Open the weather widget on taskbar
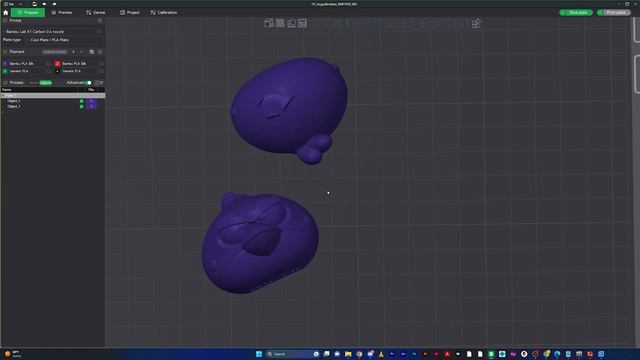 click(x=12, y=354)
